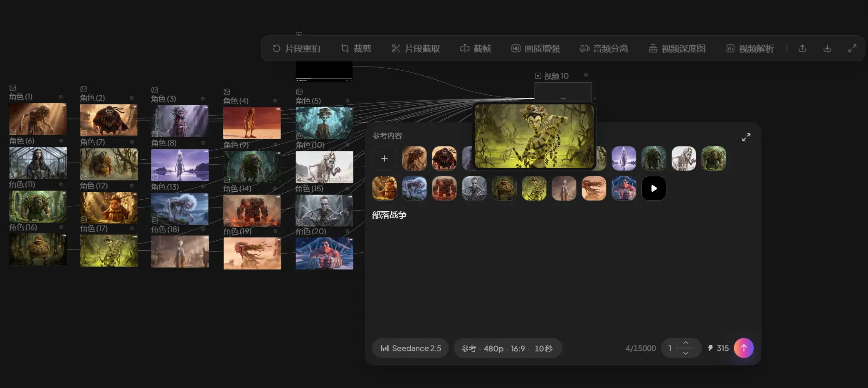Click the image icon above 角色 (3)

[155, 90]
